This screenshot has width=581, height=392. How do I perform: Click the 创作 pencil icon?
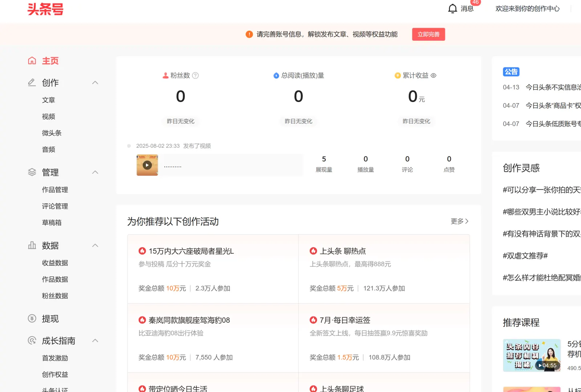[x=32, y=82]
